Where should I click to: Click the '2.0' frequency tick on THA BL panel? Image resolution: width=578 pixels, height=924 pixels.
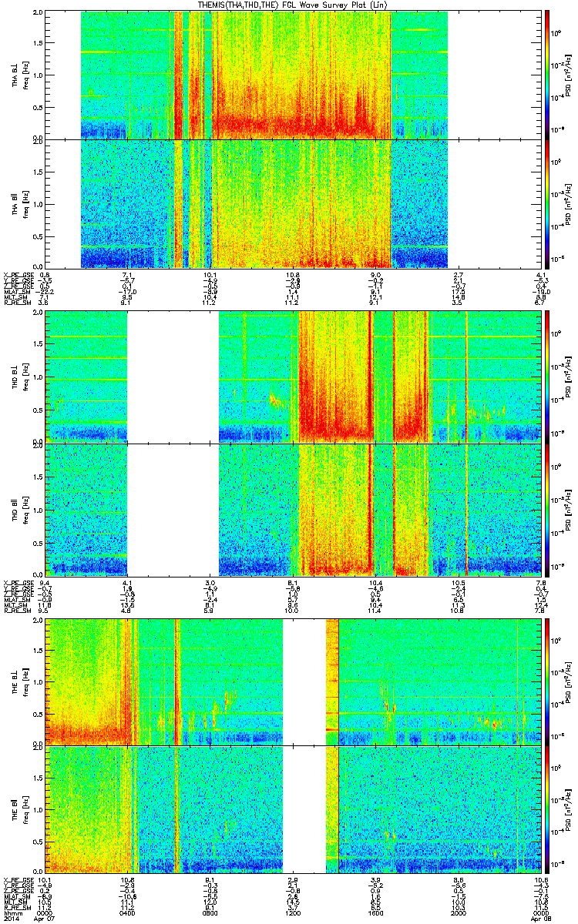tap(38, 13)
